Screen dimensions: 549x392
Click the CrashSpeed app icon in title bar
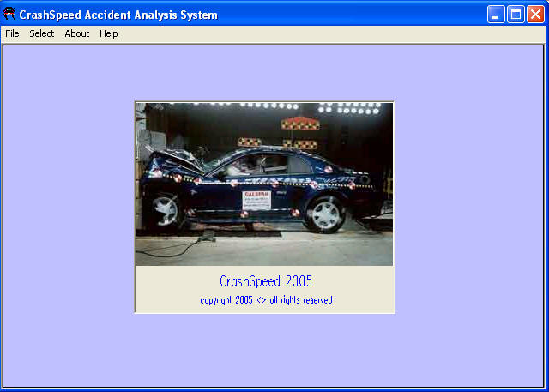point(10,15)
